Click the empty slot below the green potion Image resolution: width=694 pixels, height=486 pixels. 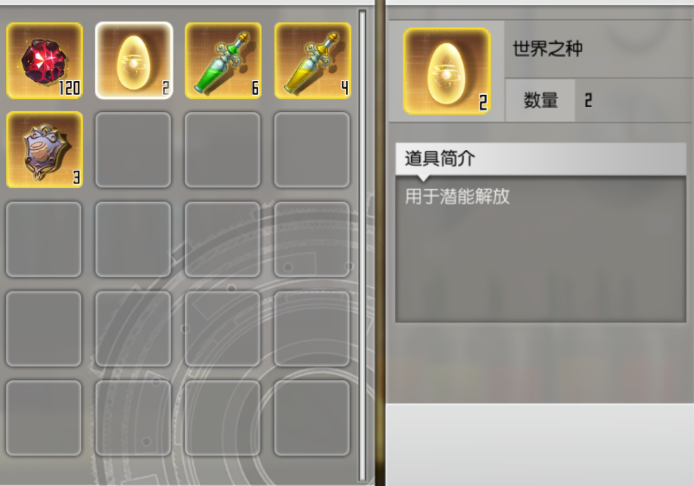223,150
